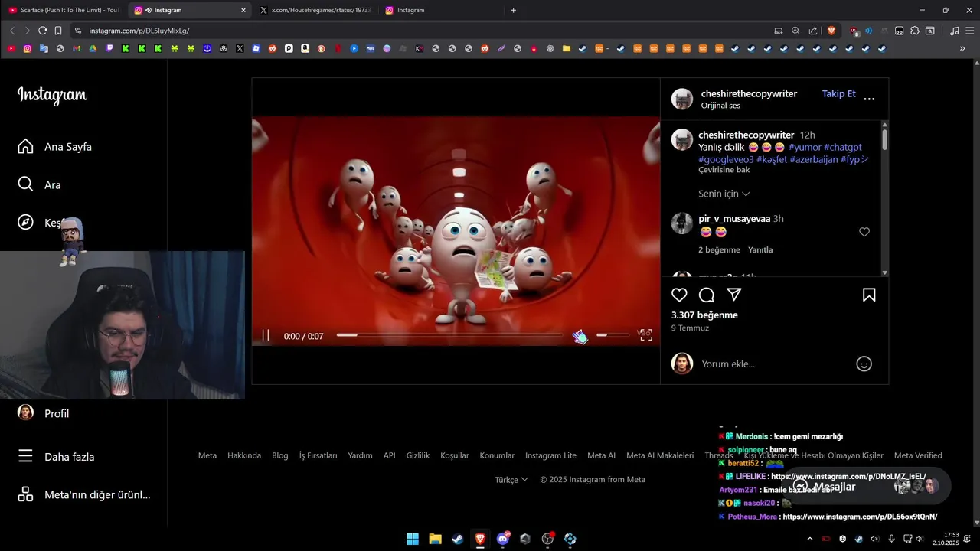Show hidden system tray icons
Image resolution: width=980 pixels, height=551 pixels.
(810, 539)
